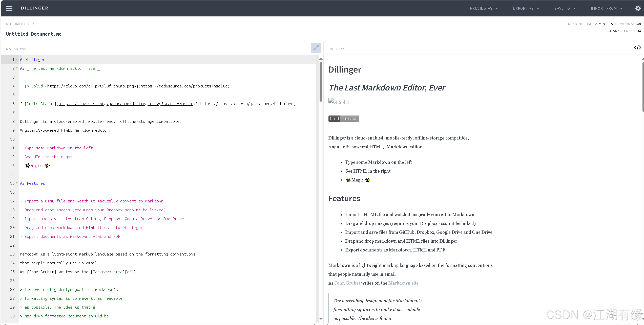Screen dimensions: 644x325
Task: Toggle HTML code view icon
Action: (637, 48)
